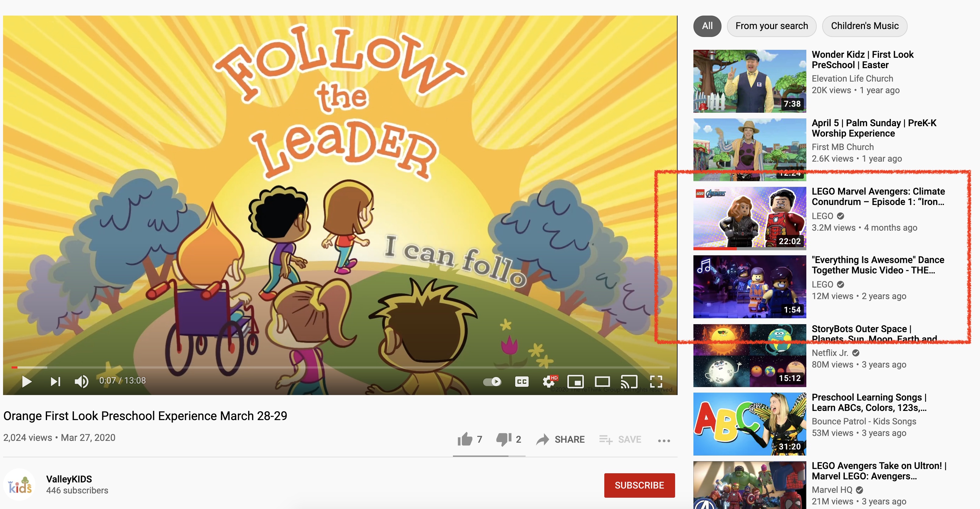
Task: Skip to the next video
Action: point(56,381)
